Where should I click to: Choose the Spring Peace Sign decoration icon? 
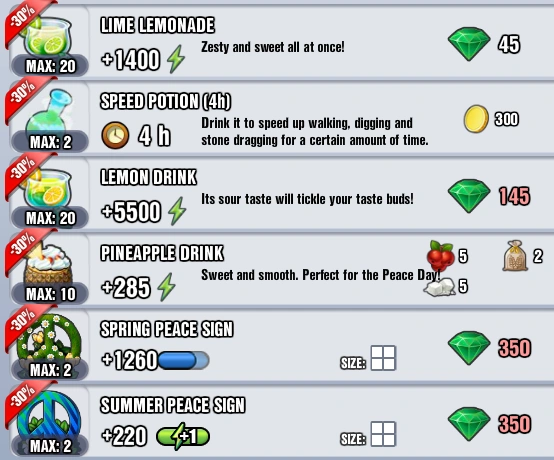coord(49,339)
